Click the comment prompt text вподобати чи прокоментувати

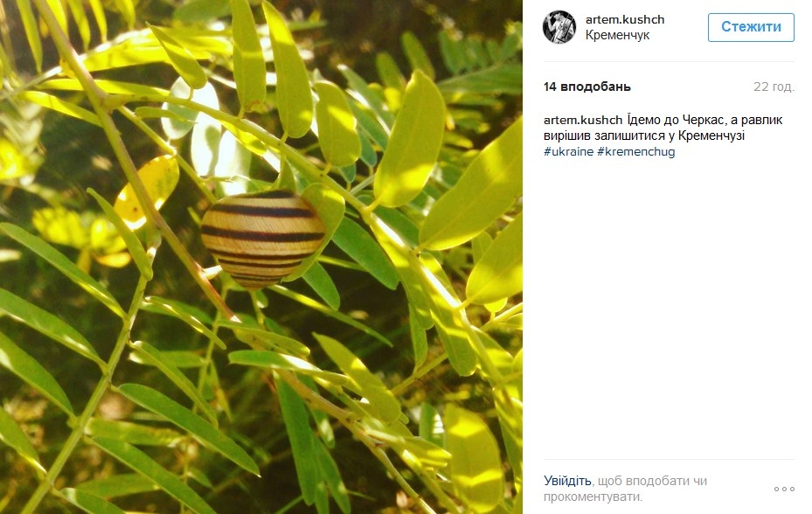tap(625, 489)
